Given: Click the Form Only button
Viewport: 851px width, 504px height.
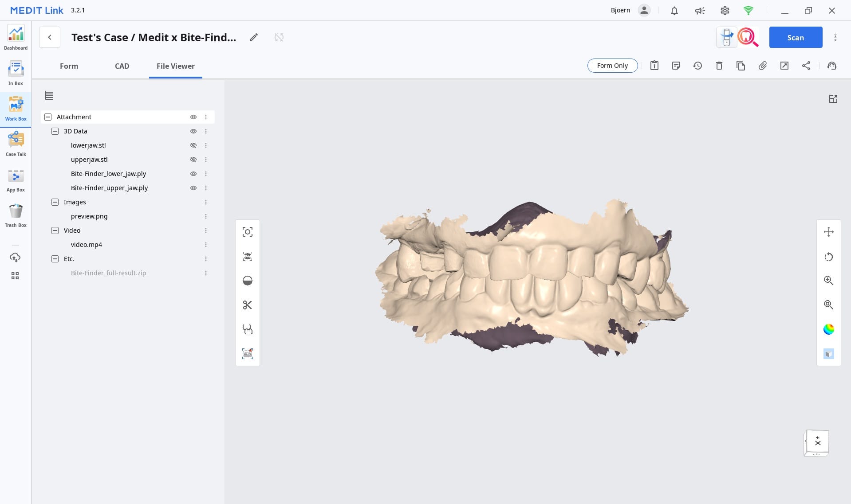Looking at the screenshot, I should tap(612, 66).
